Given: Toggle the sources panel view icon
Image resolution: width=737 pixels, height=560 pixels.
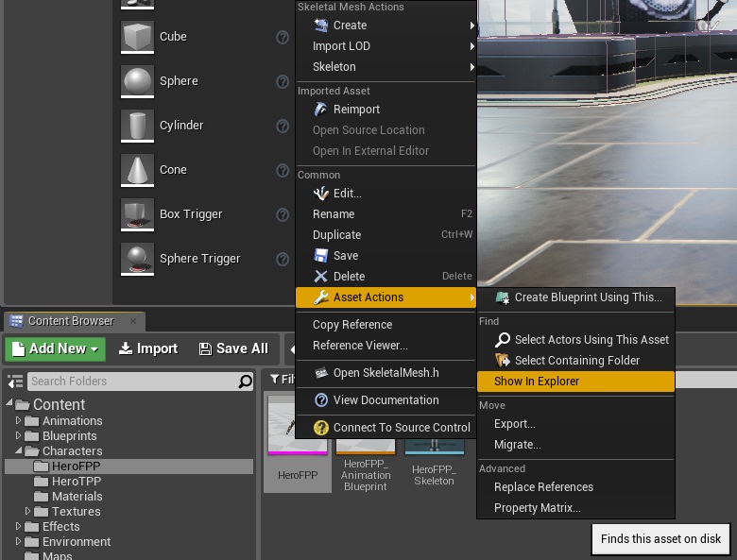Looking at the screenshot, I should point(15,382).
